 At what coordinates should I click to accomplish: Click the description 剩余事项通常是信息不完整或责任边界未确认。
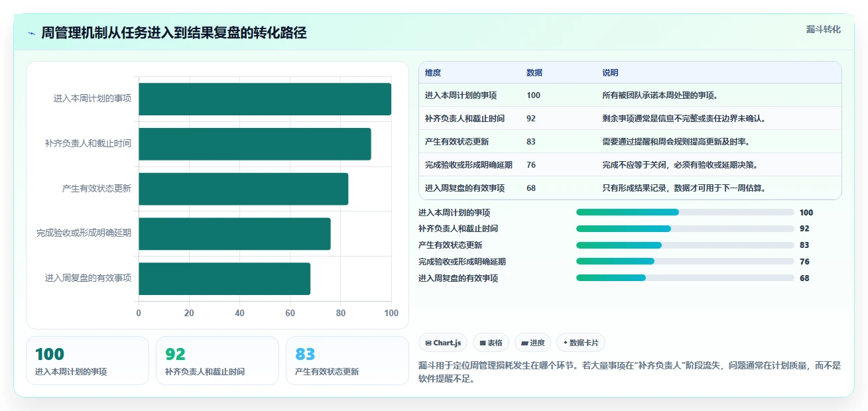[684, 119]
